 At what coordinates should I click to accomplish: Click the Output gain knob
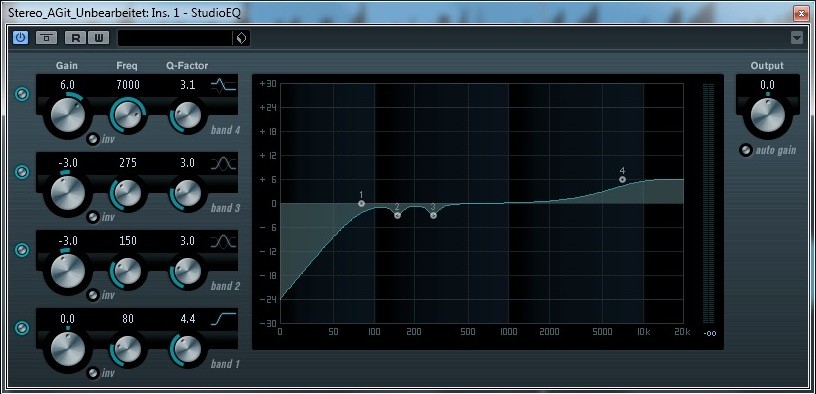(768, 115)
